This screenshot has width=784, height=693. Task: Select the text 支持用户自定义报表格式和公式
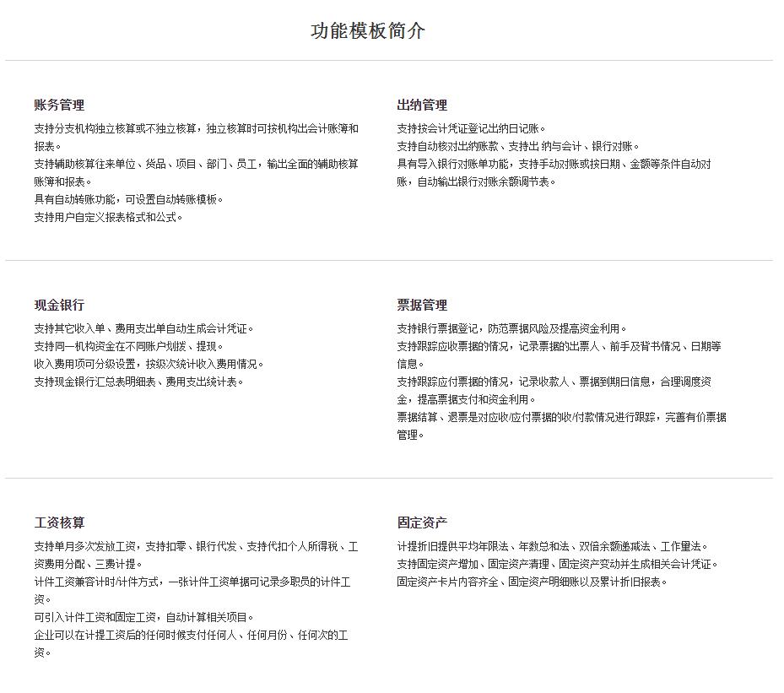[x=108, y=218]
